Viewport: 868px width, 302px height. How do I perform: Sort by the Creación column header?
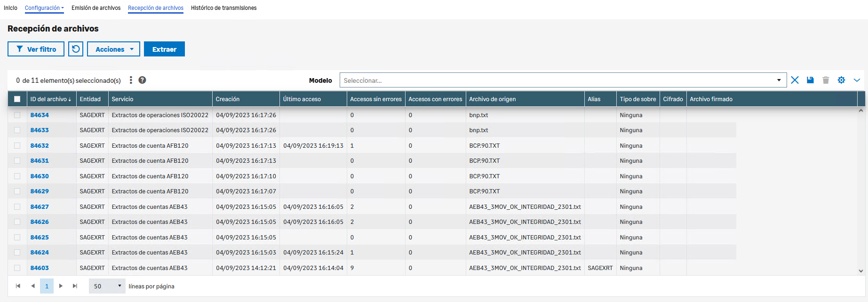coord(228,99)
